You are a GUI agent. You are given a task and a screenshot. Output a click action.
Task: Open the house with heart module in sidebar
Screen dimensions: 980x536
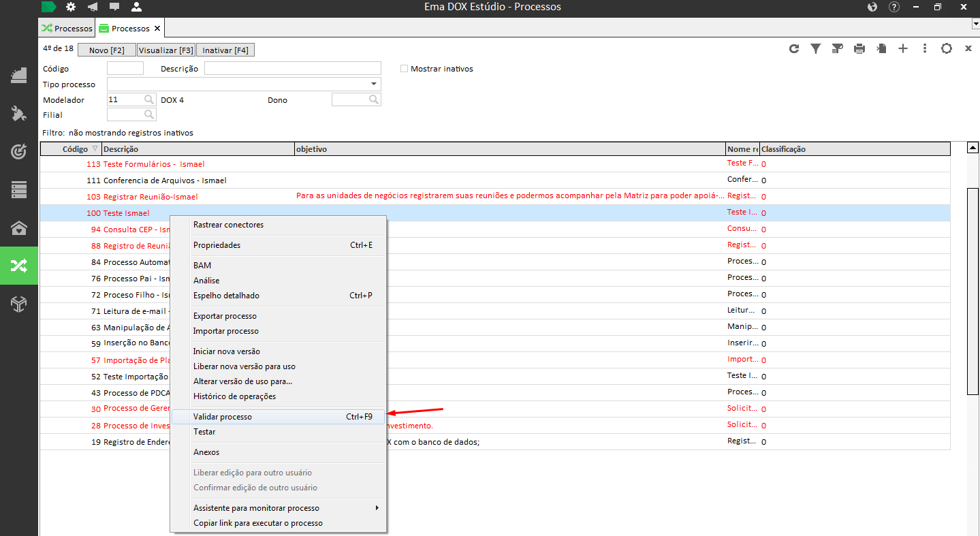19,228
